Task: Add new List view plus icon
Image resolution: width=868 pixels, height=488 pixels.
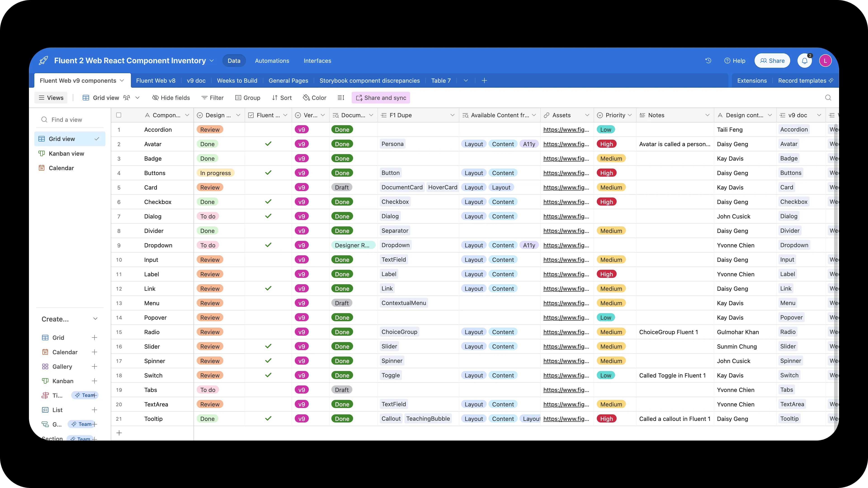Action: pyautogui.click(x=95, y=410)
